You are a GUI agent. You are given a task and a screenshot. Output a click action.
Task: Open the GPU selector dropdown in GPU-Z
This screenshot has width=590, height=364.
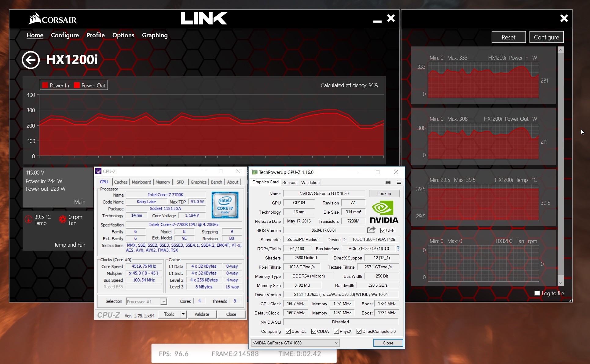[295, 343]
